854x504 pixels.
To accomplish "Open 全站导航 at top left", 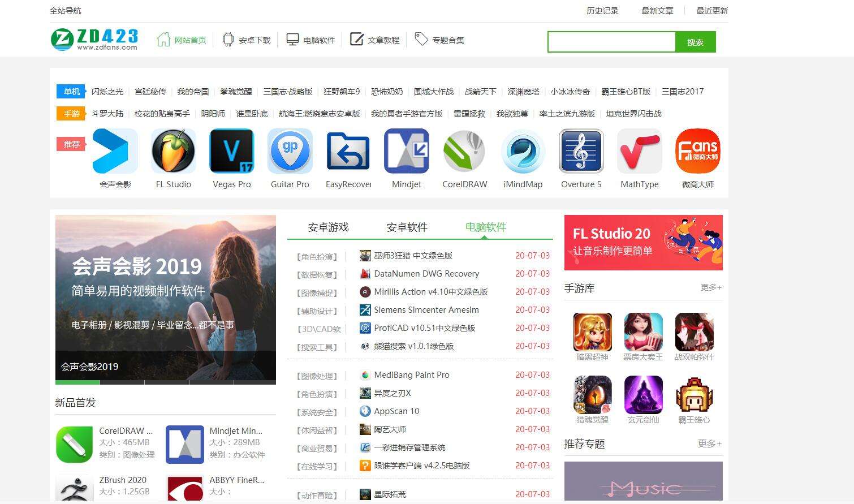I will pyautogui.click(x=66, y=11).
